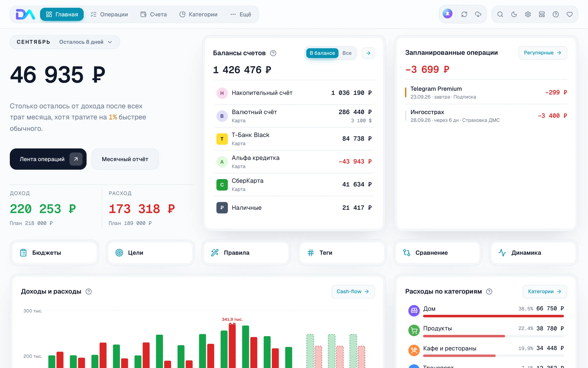Screen dimensions: 588x368
Task: Go to Главная tab
Action: pyautogui.click(x=62, y=14)
